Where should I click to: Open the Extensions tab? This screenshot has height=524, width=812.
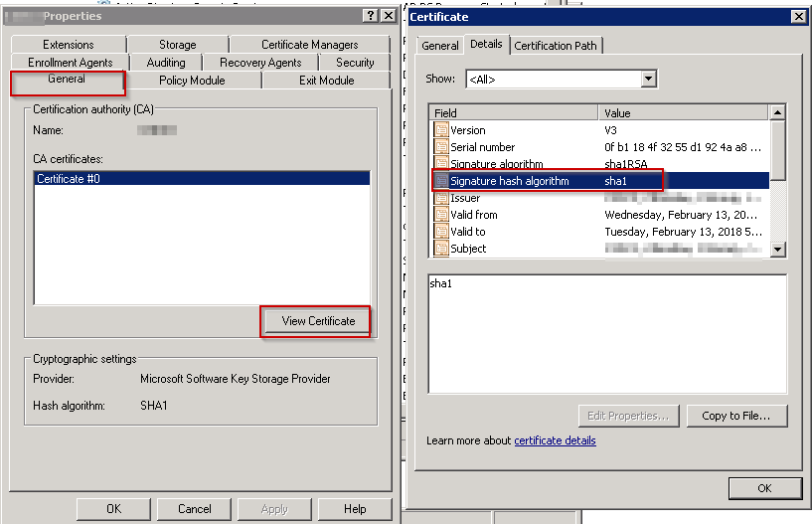(69, 45)
